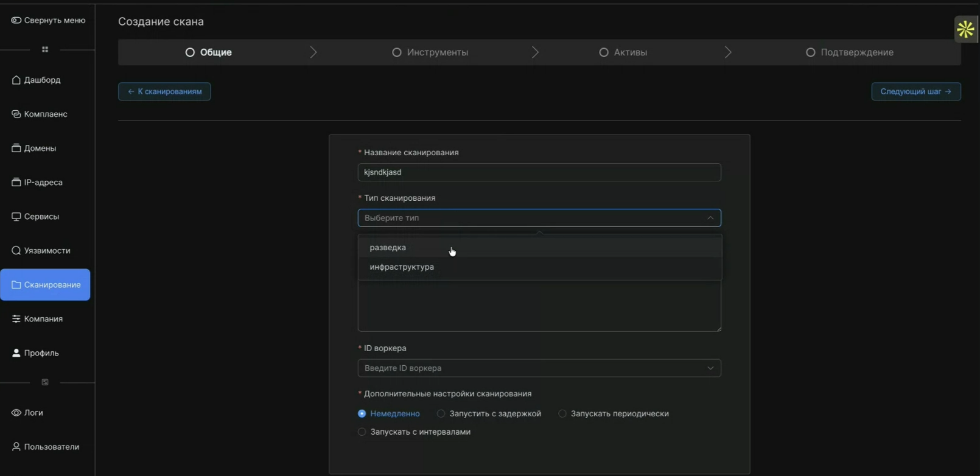Enable the Запускать периодически radio option
The width and height of the screenshot is (980, 476).
coord(562,414)
